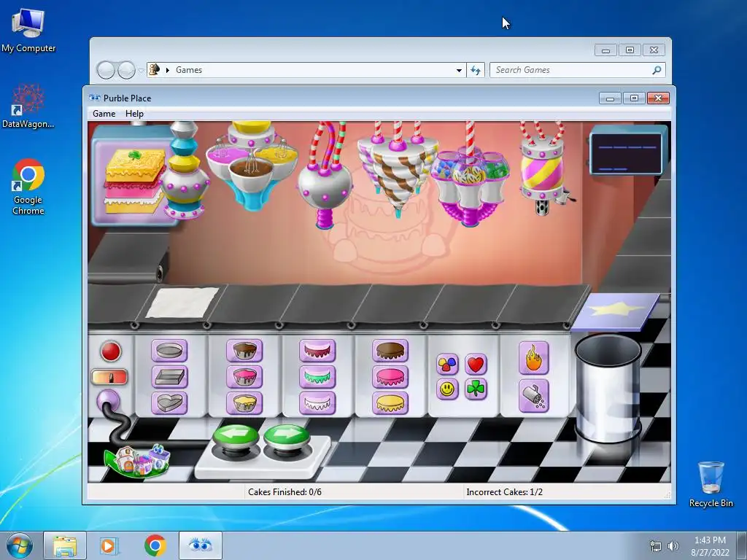Image resolution: width=747 pixels, height=560 pixels.
Task: Expand recent pages dropdown arrow
Action: tap(141, 71)
